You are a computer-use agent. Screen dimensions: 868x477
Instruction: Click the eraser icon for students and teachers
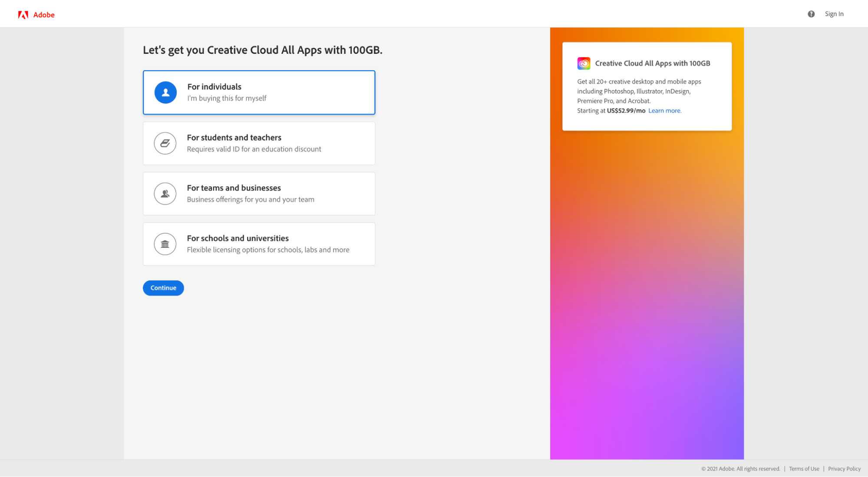pos(165,143)
